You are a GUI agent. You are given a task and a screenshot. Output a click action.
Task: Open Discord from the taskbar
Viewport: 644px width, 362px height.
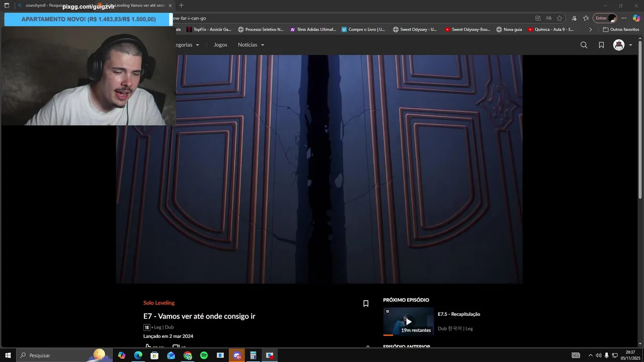click(237, 355)
